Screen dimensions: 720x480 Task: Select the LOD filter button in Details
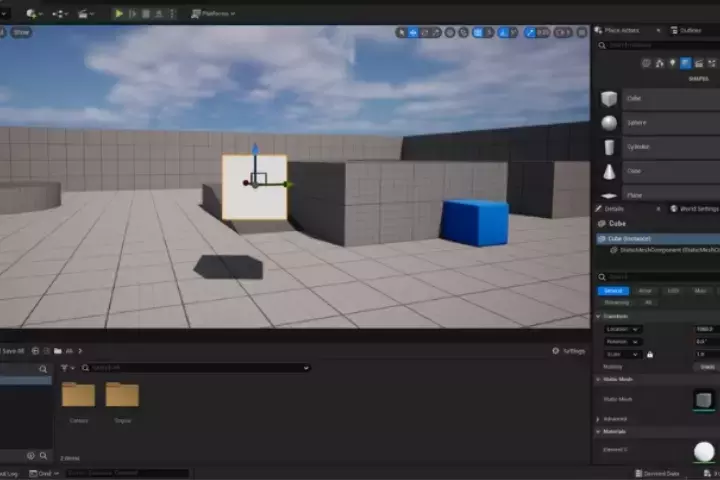click(x=673, y=291)
